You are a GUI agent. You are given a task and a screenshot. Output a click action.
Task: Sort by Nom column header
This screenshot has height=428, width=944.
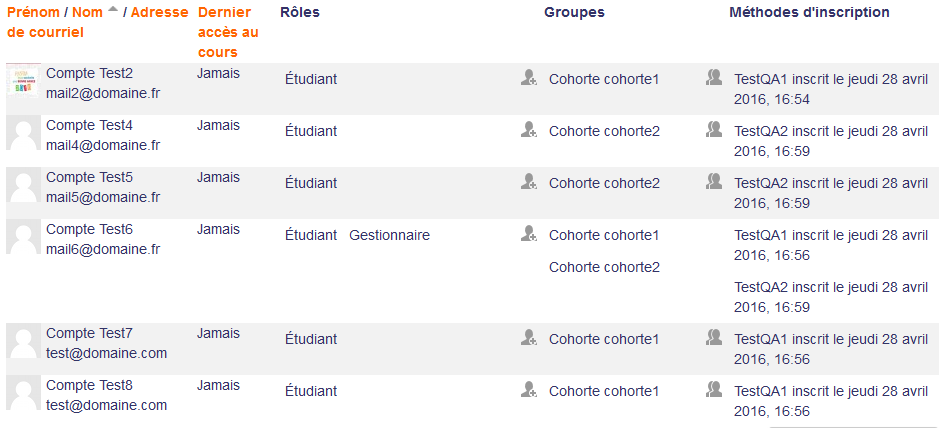click(88, 12)
